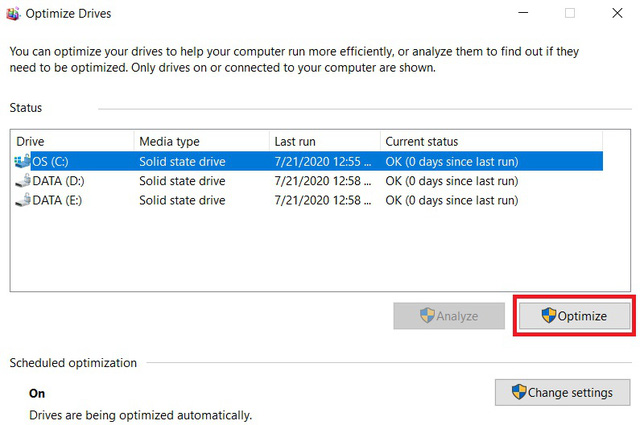
Task: Select DATA (E:) row's current status text
Action: click(452, 200)
